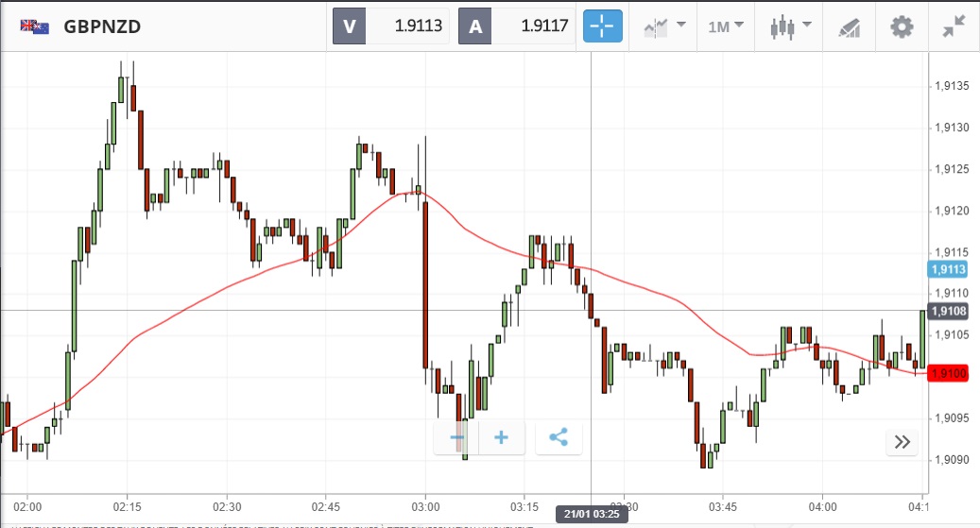Click the GBPNZD flag icon

coord(35,26)
